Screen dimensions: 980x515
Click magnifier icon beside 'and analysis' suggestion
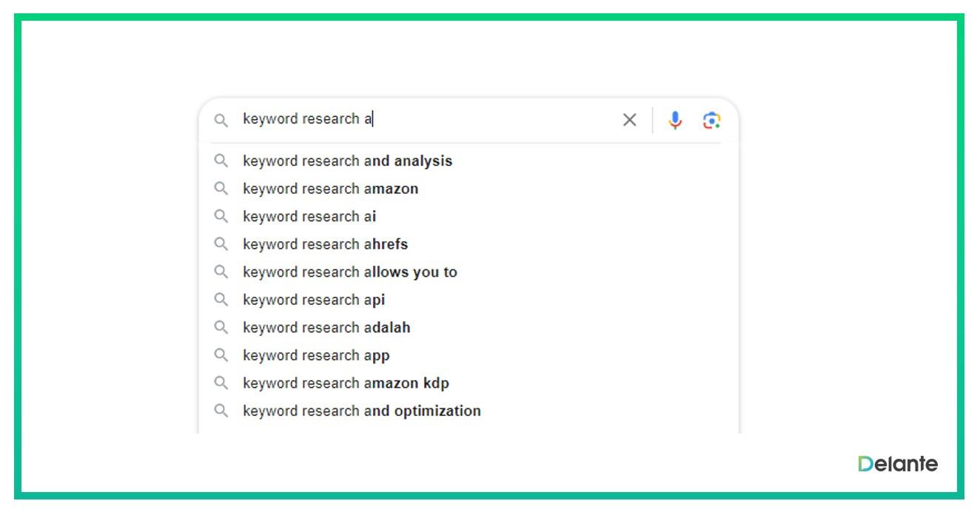click(221, 161)
